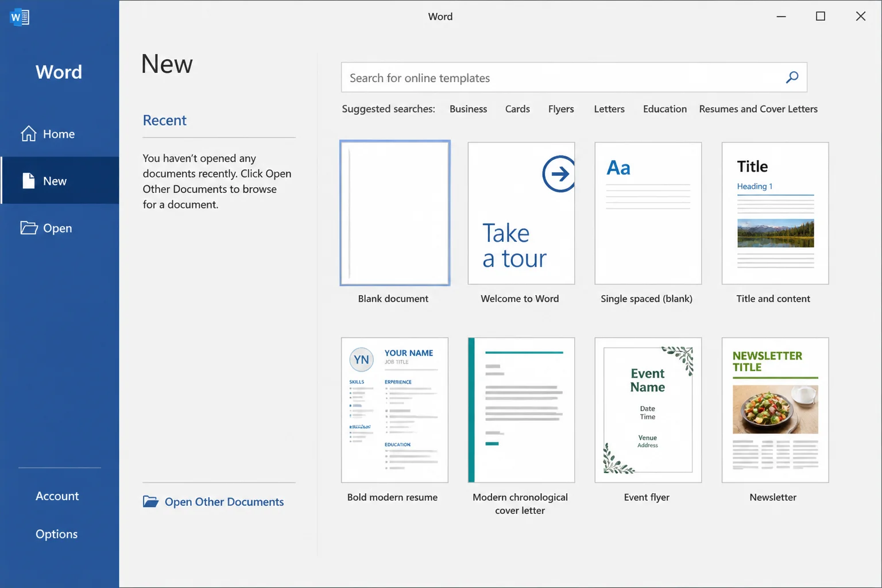Click the Word logo icon in title bar

click(x=20, y=17)
